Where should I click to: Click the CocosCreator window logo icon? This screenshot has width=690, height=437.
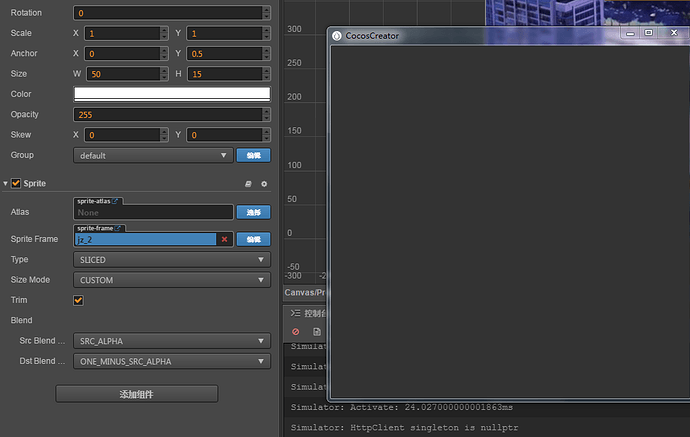point(337,36)
